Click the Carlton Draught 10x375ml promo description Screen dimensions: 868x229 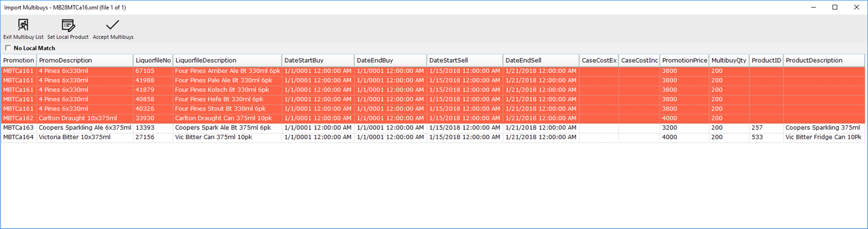85,118
